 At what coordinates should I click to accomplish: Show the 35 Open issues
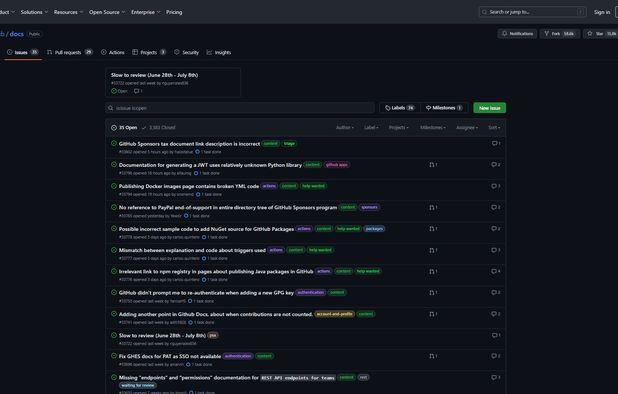124,128
